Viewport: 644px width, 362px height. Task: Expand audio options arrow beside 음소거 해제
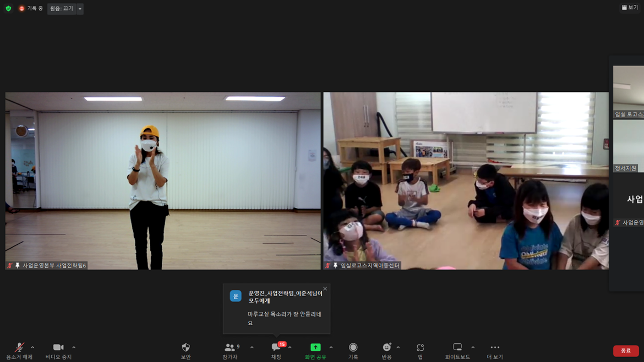point(32,347)
